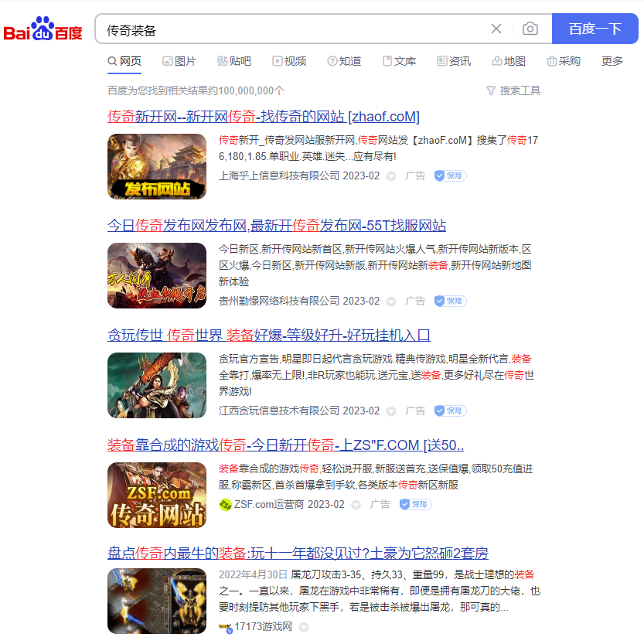
Task: Click date text 2022年4月30日 in last result
Action: click(253, 574)
